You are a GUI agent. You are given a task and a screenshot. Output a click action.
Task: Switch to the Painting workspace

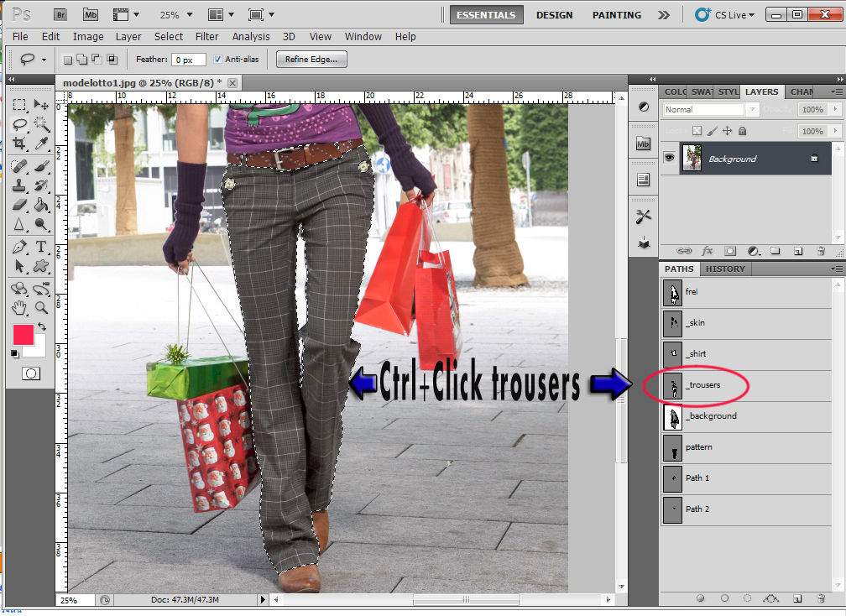pyautogui.click(x=617, y=15)
